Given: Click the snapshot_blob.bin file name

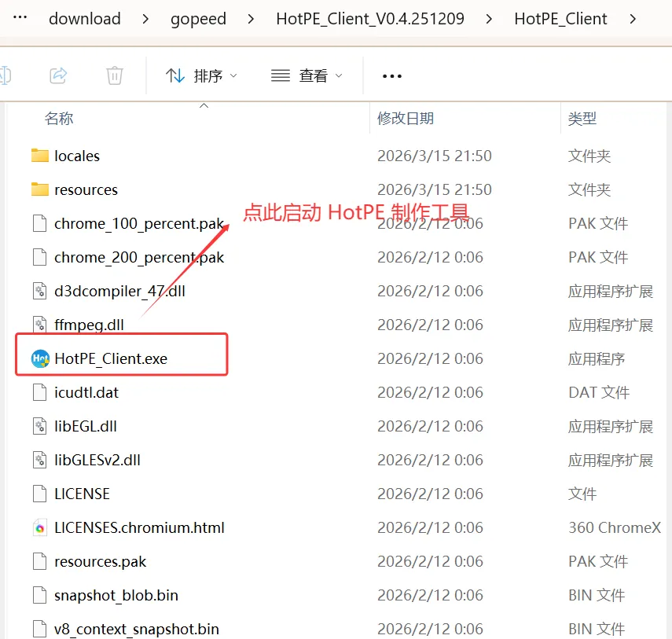Looking at the screenshot, I should pos(116,596).
